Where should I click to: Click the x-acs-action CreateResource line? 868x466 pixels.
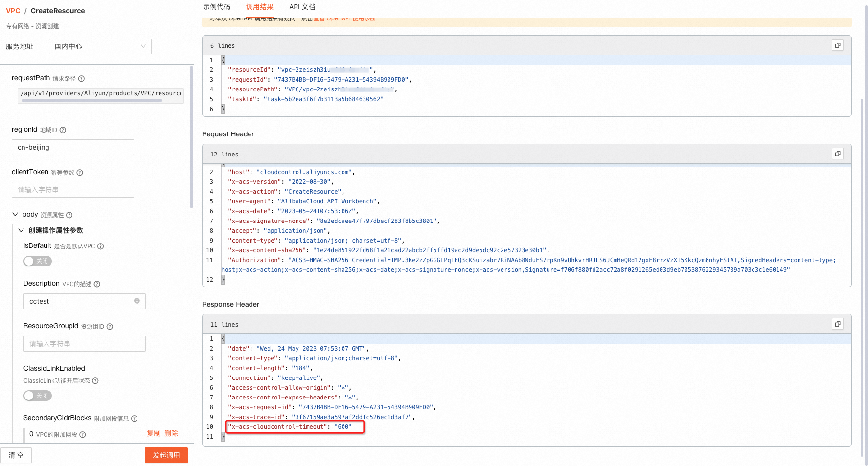(x=286, y=192)
